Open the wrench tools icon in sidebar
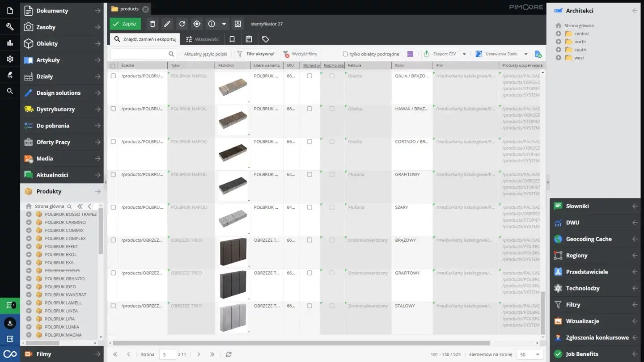Viewport: 644px width, 362px height. [x=10, y=27]
